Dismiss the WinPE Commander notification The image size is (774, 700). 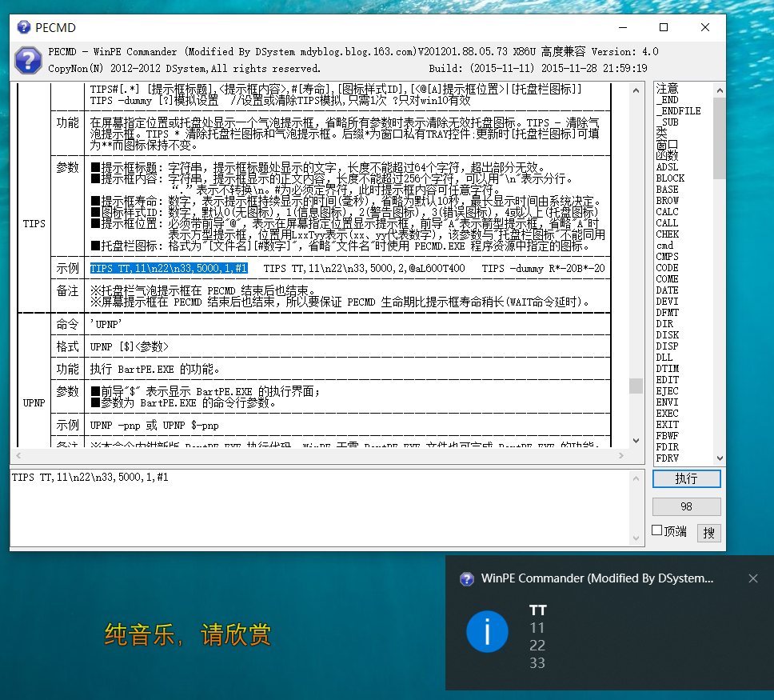click(x=752, y=578)
